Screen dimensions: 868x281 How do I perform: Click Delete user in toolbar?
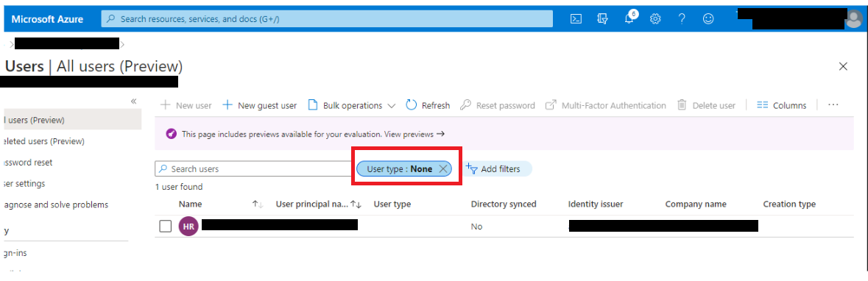click(x=706, y=105)
